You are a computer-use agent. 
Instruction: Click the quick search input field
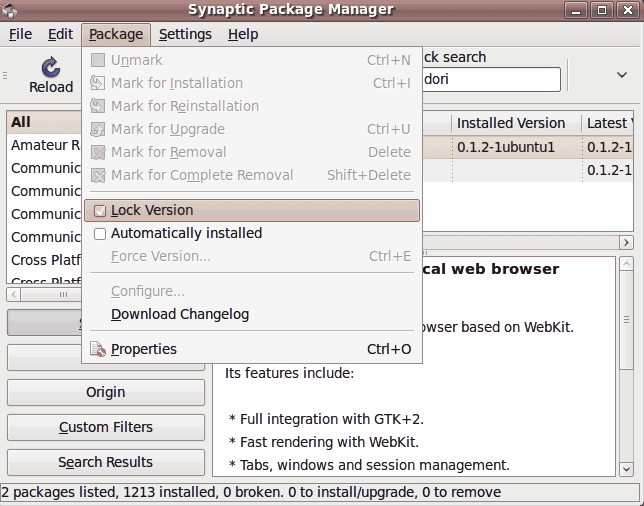(x=491, y=79)
